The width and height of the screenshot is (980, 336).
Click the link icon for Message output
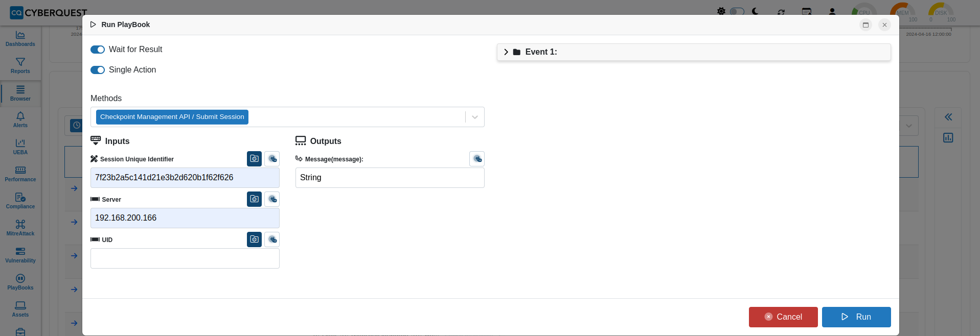pos(477,159)
